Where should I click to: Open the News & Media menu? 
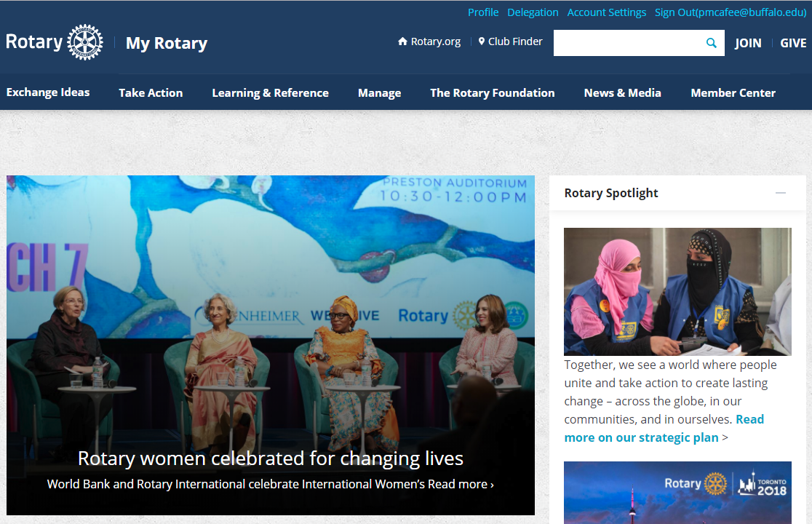tap(622, 92)
